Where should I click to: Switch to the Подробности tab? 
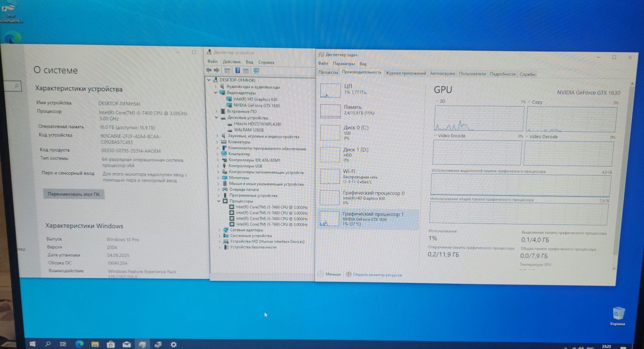coord(502,74)
